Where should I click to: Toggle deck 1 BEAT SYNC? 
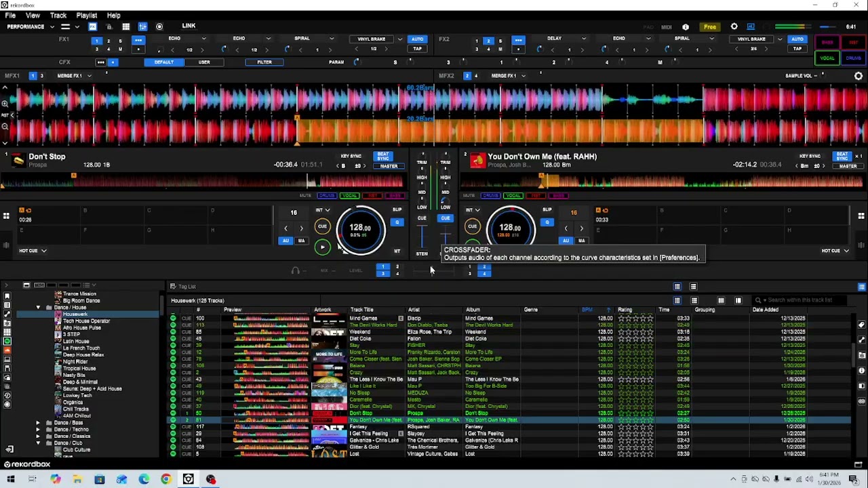point(383,156)
